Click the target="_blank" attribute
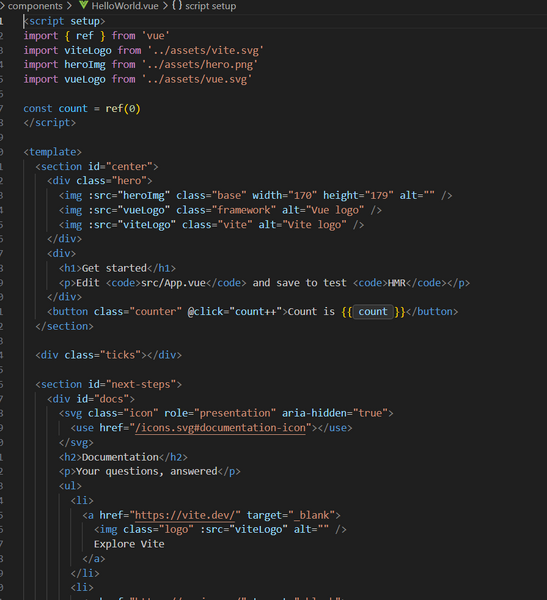 pos(291,515)
